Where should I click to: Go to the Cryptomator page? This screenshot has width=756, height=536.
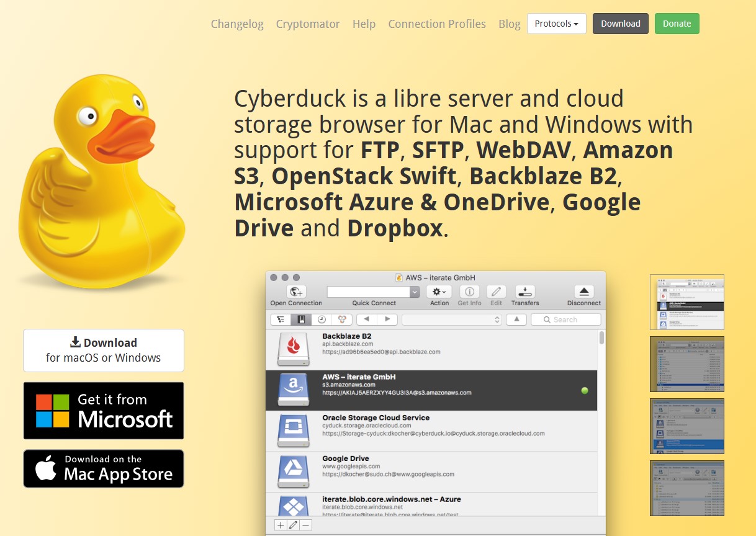(308, 24)
